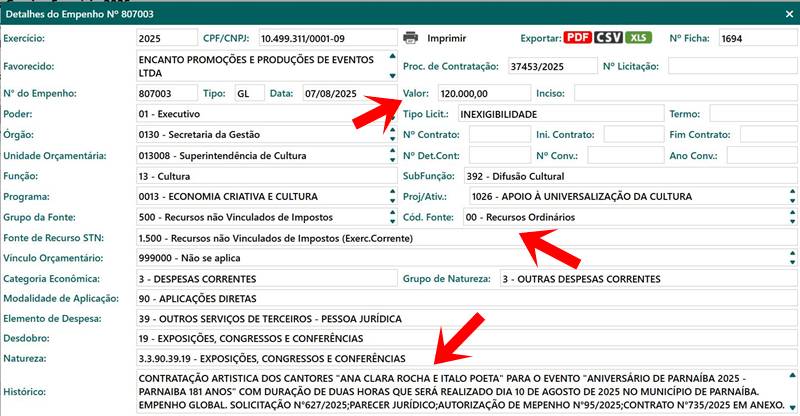The height and width of the screenshot is (416, 800).
Task: Export the record as PDF
Action: pos(577,38)
